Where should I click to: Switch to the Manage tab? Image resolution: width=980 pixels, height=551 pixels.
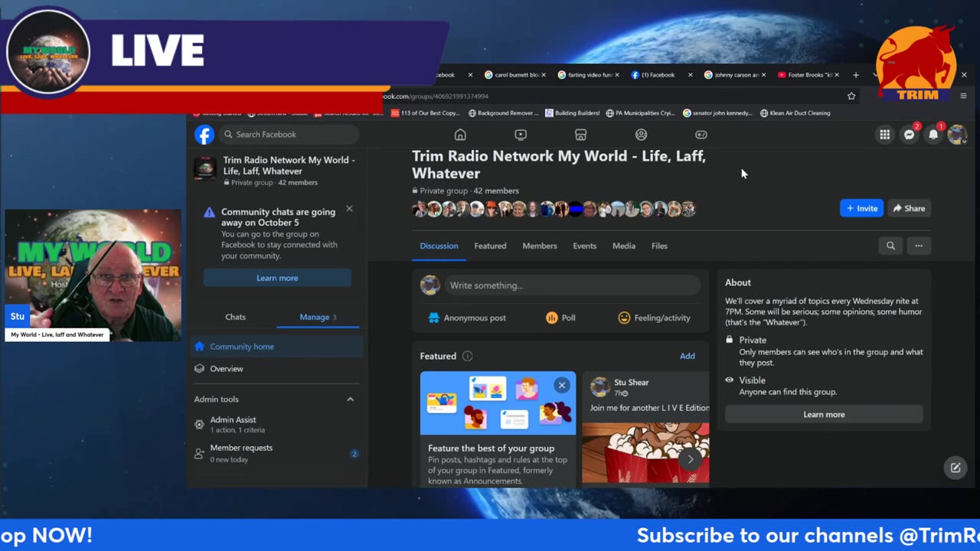coord(318,317)
